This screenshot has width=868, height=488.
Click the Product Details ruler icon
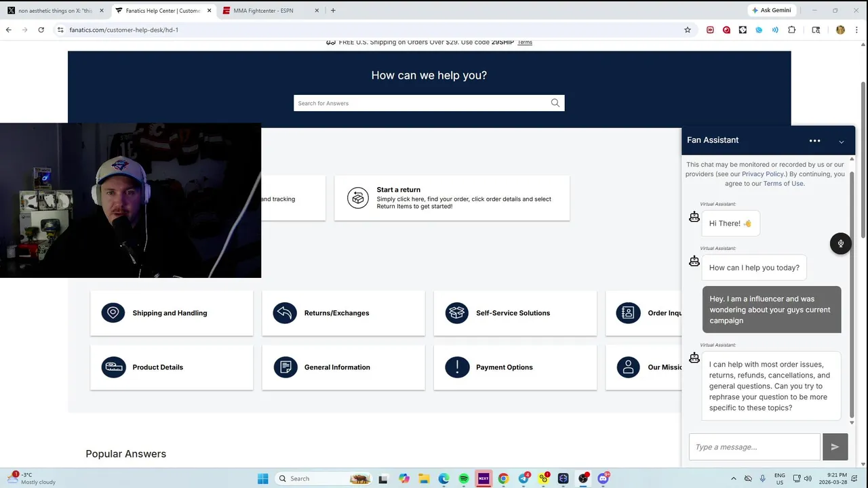pos(113,367)
